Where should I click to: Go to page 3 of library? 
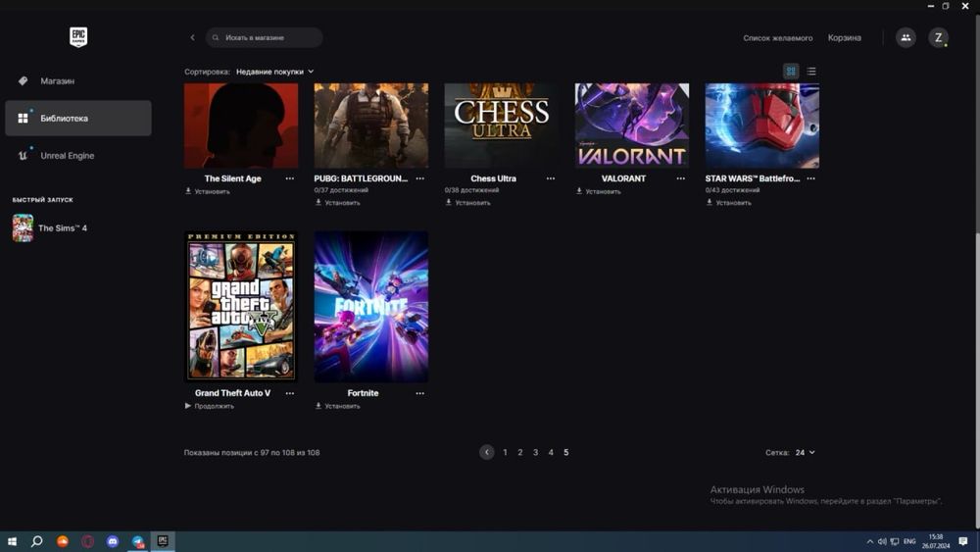click(x=536, y=453)
